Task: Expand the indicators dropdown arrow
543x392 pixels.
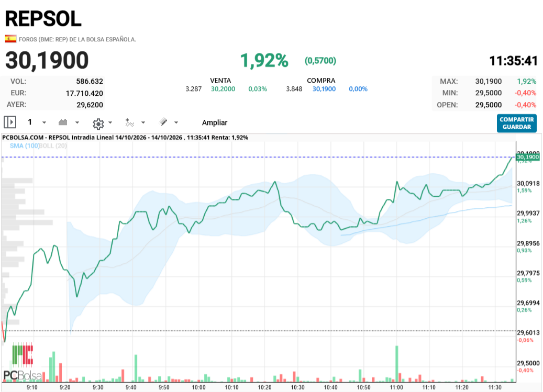Action: [x=143, y=122]
